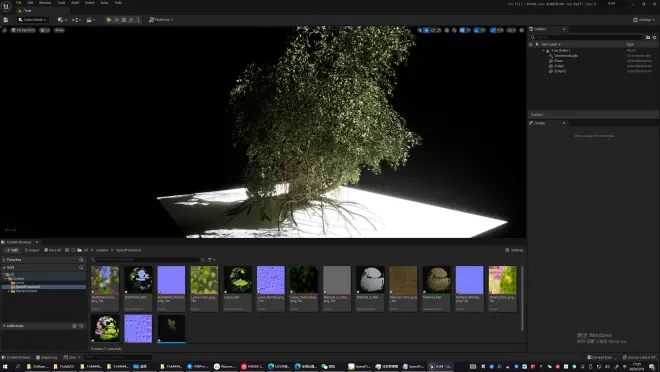Click the green Play button in toolbar
660x372 pixels.
coord(109,20)
